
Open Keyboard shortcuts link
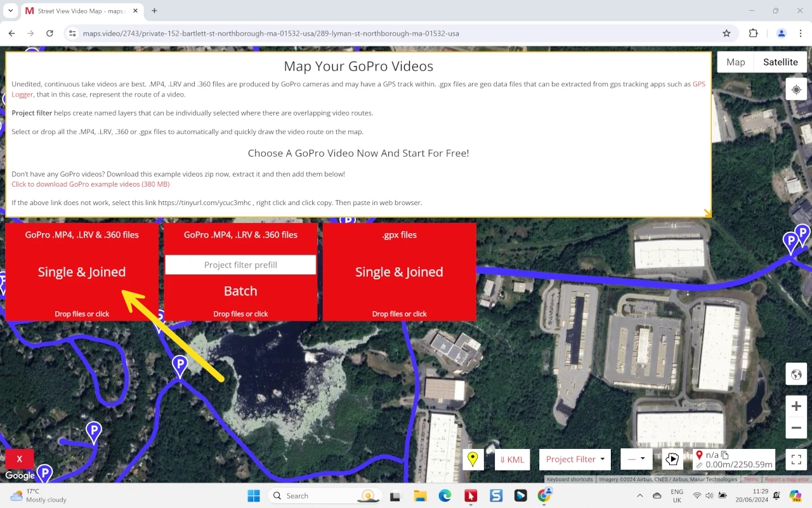point(570,479)
